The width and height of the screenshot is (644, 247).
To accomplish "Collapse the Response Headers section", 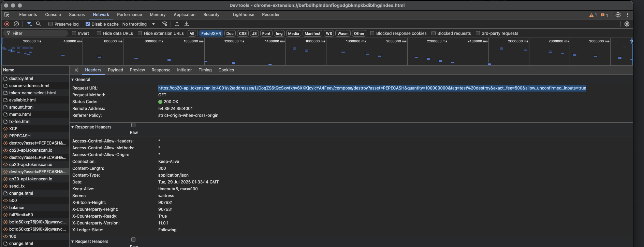I will [x=73, y=127].
